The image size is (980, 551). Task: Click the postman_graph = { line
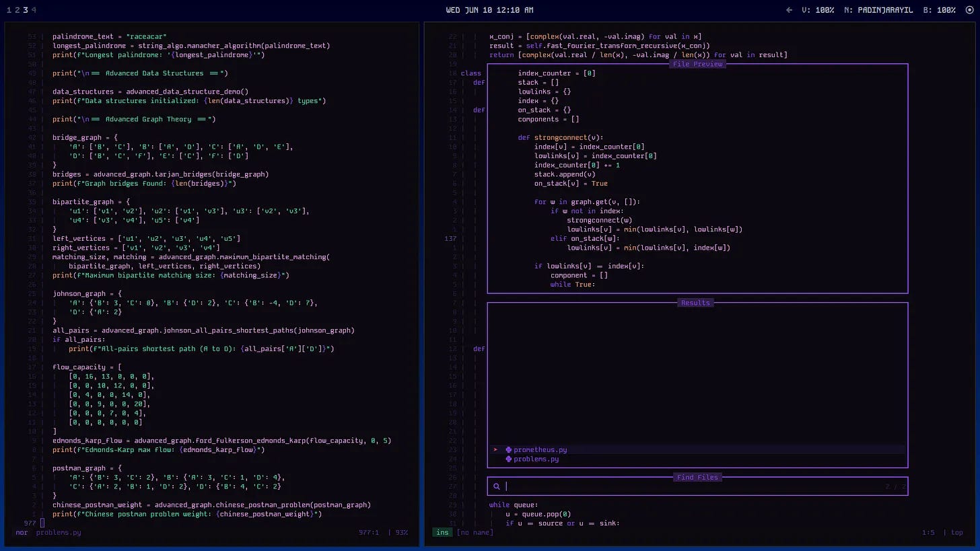pyautogui.click(x=87, y=468)
